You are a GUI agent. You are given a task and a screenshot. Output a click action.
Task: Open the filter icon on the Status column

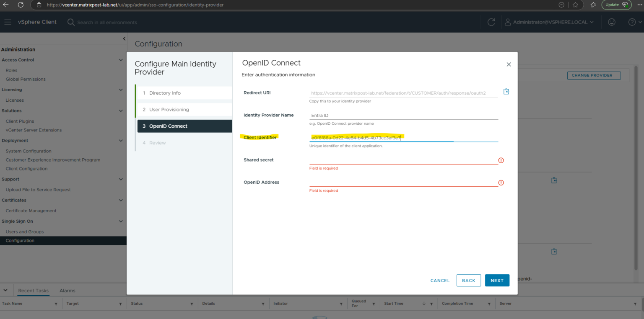[x=192, y=304]
